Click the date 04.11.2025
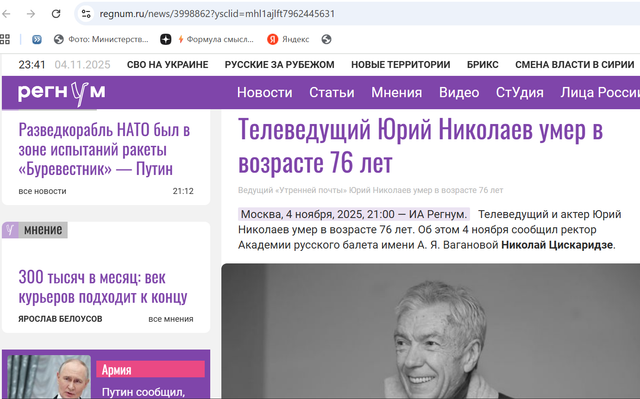This screenshot has height=399, width=640. tap(82, 65)
